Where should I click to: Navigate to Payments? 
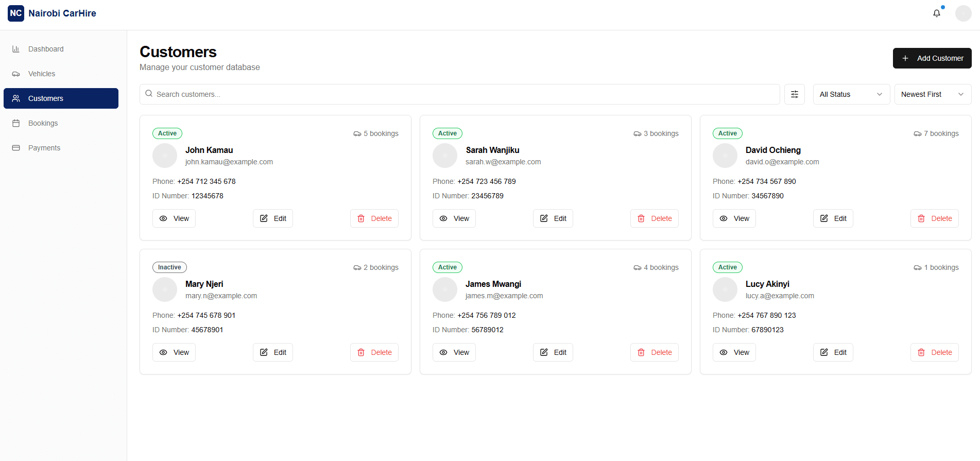[x=61, y=148]
